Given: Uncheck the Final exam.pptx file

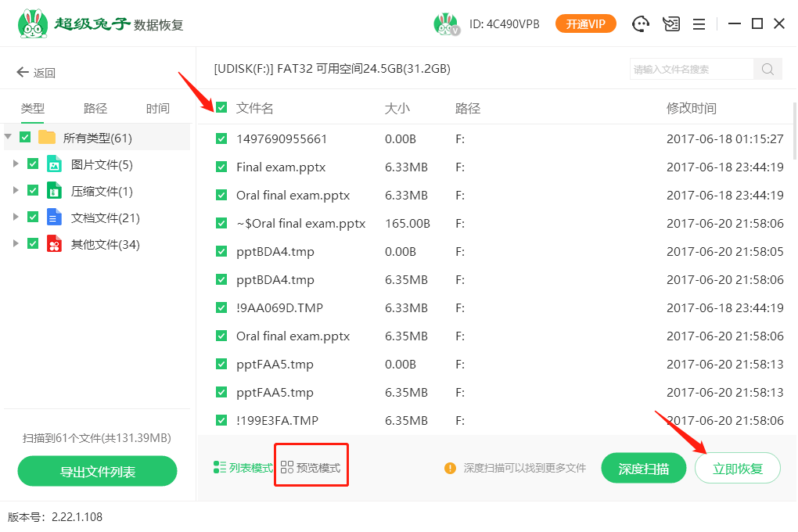Looking at the screenshot, I should (221, 167).
